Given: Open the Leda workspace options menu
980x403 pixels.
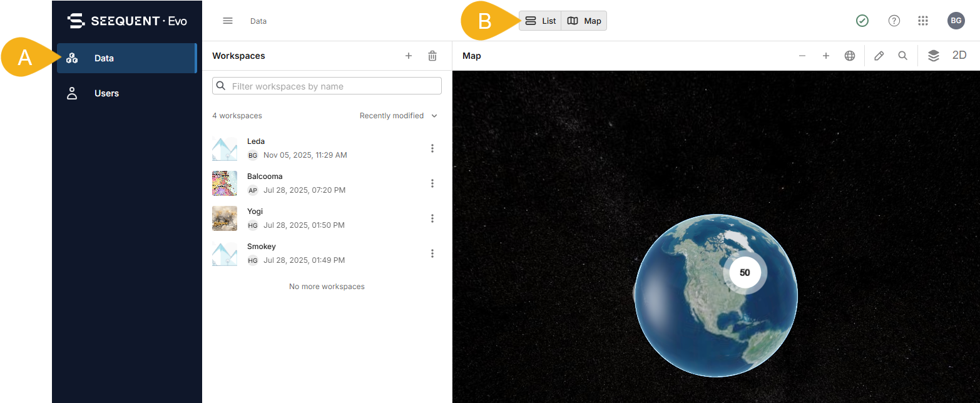Looking at the screenshot, I should tap(432, 148).
